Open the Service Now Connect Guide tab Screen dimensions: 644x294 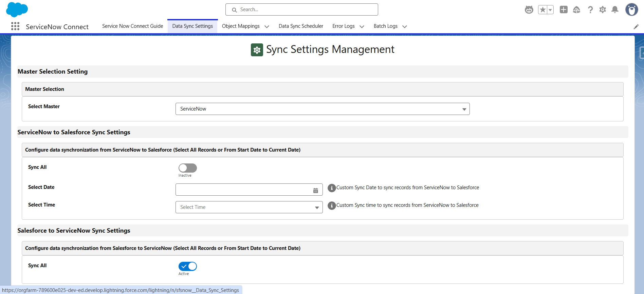tap(133, 26)
